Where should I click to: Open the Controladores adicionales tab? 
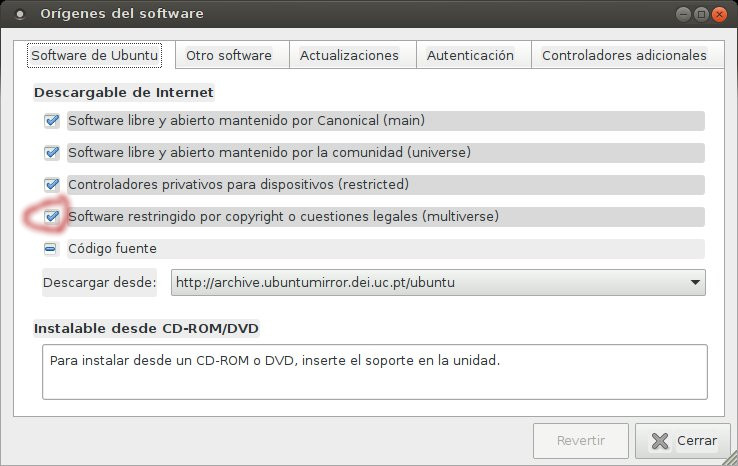click(x=624, y=56)
